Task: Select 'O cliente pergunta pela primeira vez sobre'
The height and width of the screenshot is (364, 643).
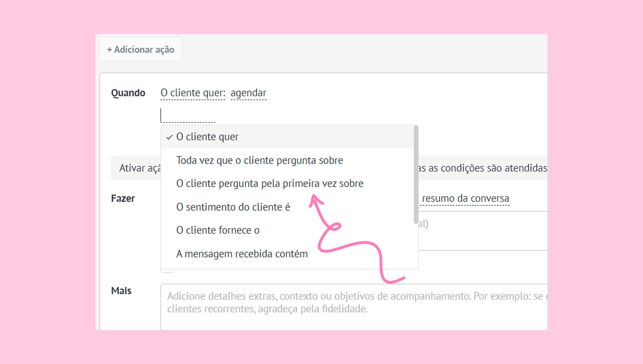Action: [x=269, y=184]
